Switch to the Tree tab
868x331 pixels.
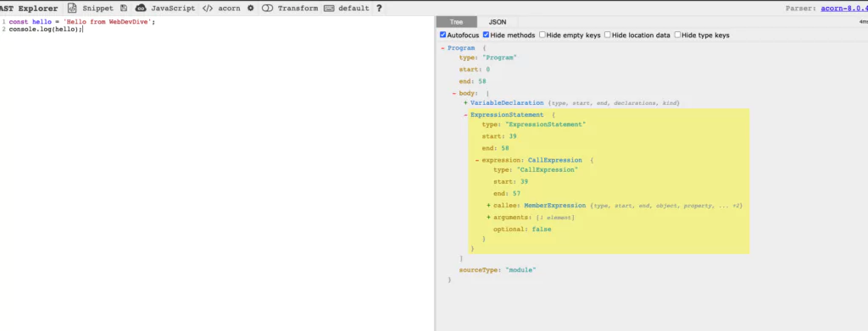(457, 22)
